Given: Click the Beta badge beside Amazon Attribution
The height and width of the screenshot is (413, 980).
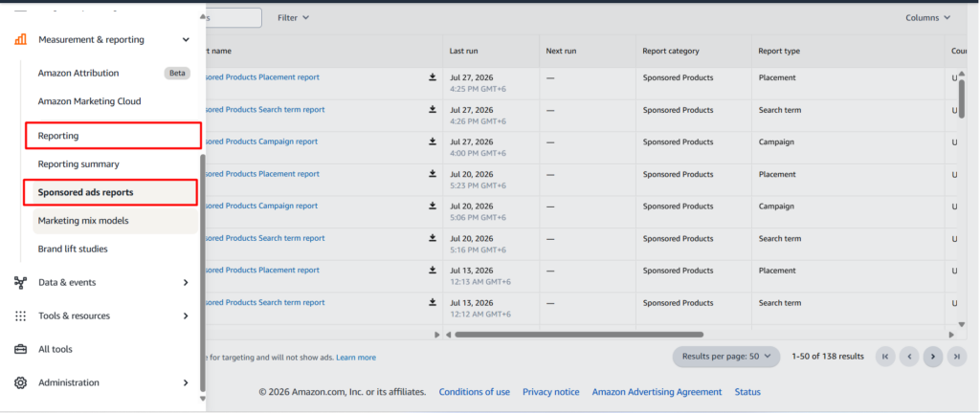Looking at the screenshot, I should 177,73.
